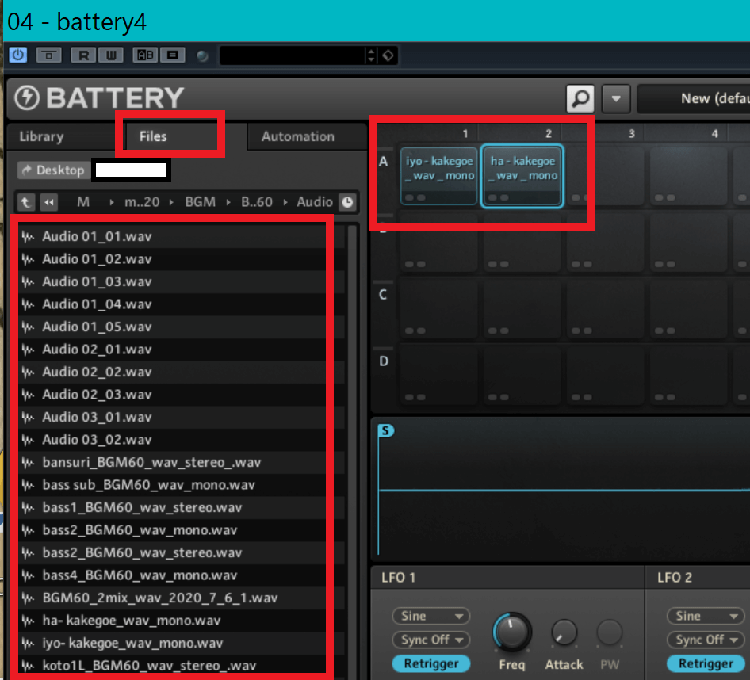
Task: Open the recent folders clock icon
Action: [x=348, y=202]
